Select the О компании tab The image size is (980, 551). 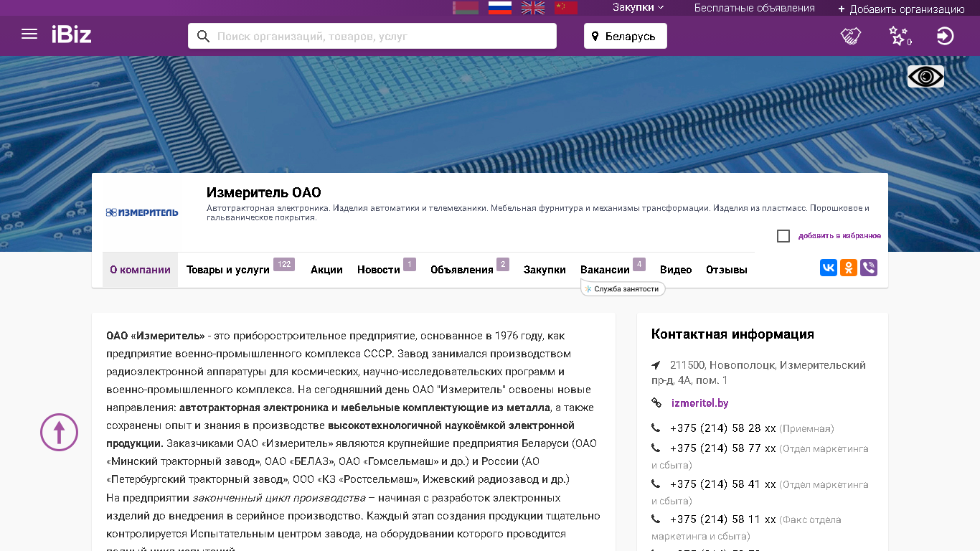coord(140,270)
